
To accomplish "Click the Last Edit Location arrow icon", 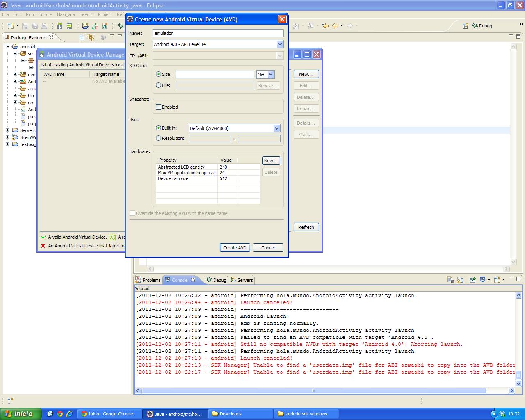I will 325,26.
